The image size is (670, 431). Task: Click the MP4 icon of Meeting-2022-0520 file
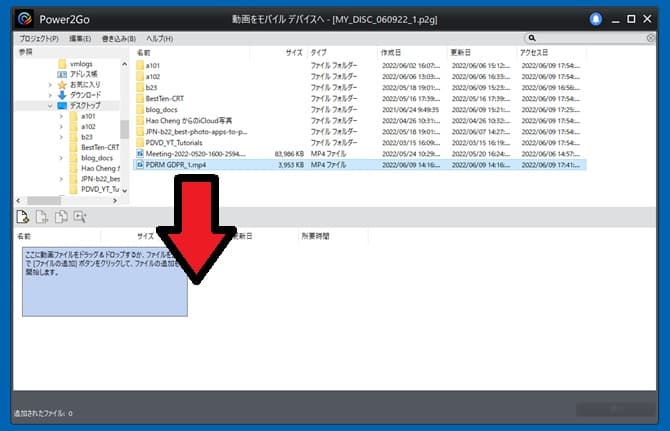(x=140, y=153)
